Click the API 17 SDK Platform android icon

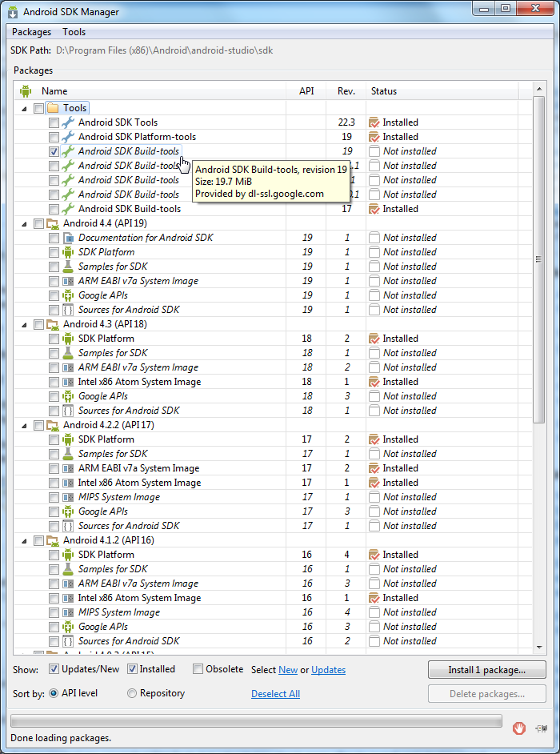(x=68, y=439)
